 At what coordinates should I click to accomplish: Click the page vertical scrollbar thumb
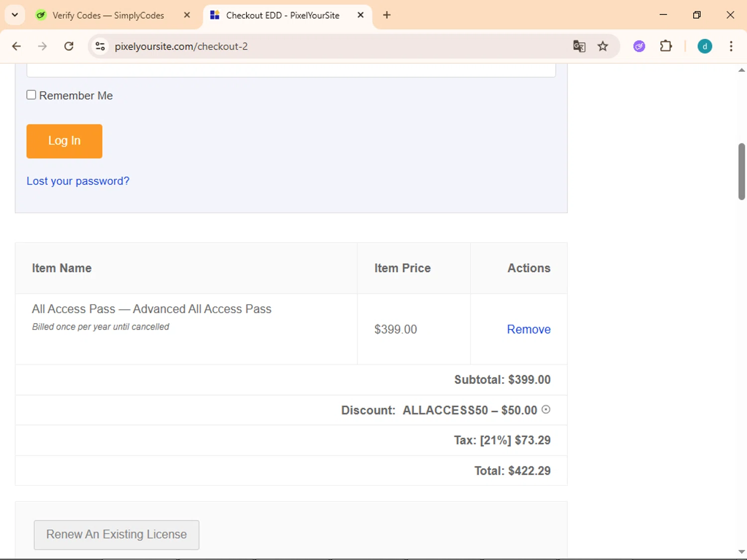[x=742, y=171]
